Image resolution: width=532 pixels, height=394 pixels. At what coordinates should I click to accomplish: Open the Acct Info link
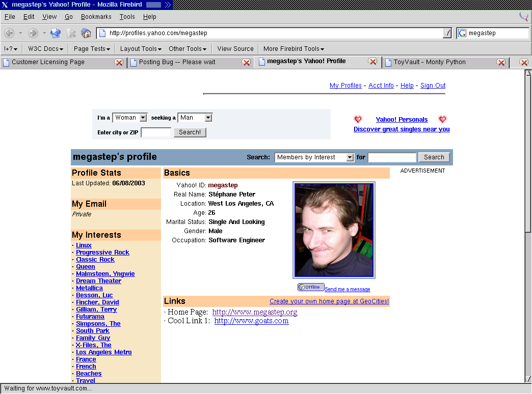point(381,86)
